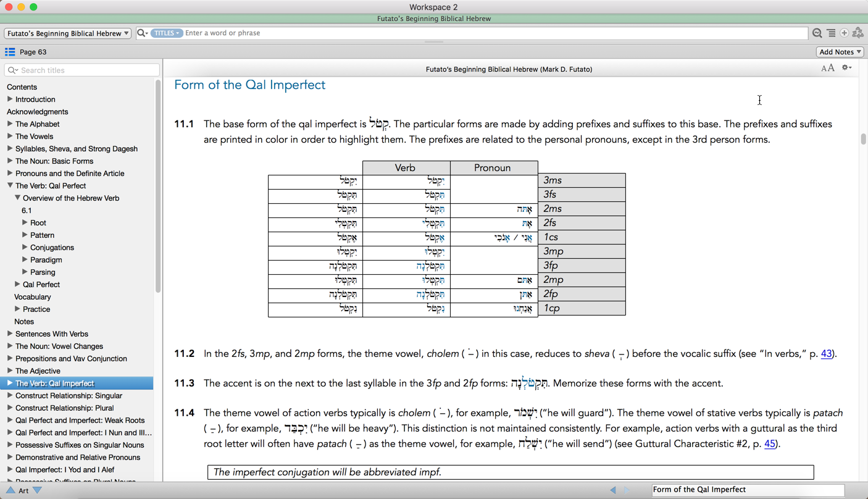This screenshot has height=499, width=868.
Task: Click the search magnifier icon in toolbar
Action: [x=142, y=33]
